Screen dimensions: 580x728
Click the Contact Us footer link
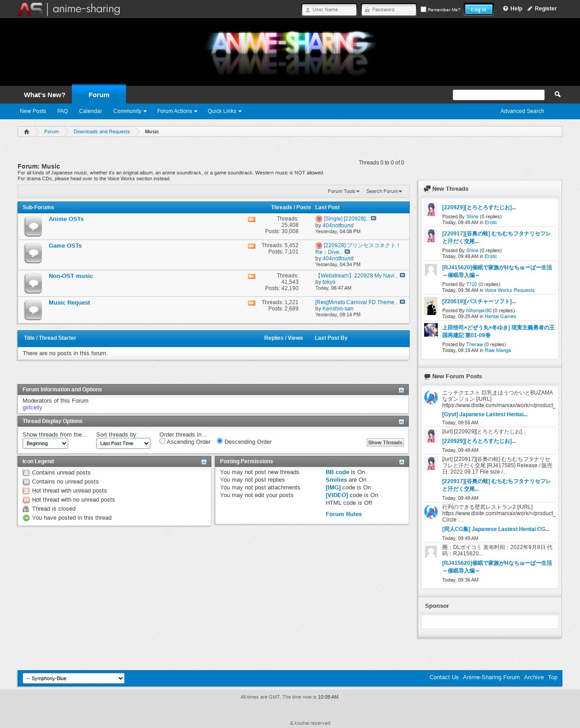tap(444, 677)
